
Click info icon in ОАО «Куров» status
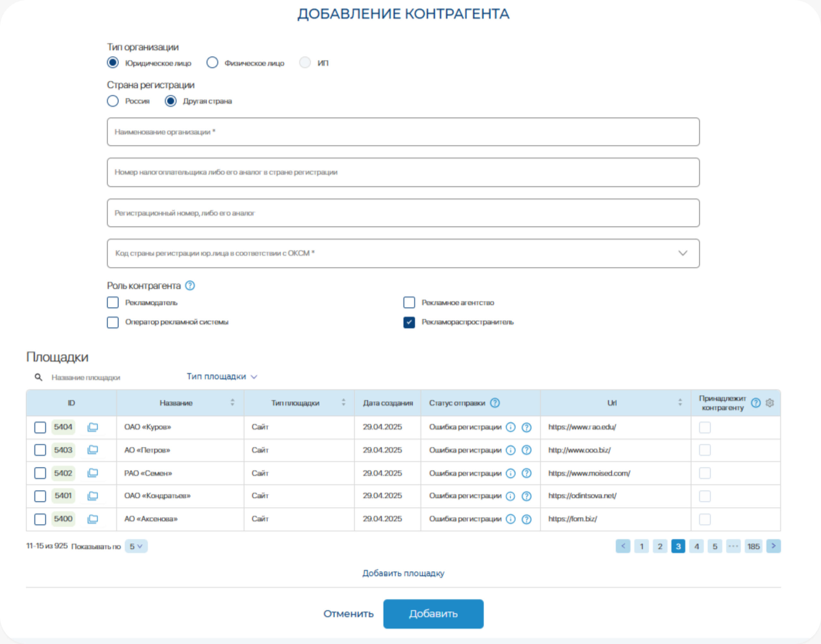[510, 427]
